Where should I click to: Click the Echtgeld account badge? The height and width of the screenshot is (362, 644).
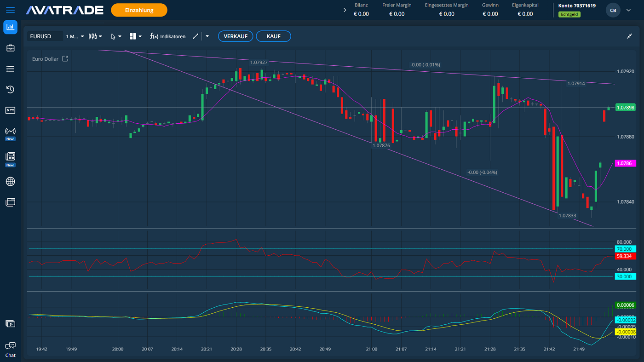[569, 14]
